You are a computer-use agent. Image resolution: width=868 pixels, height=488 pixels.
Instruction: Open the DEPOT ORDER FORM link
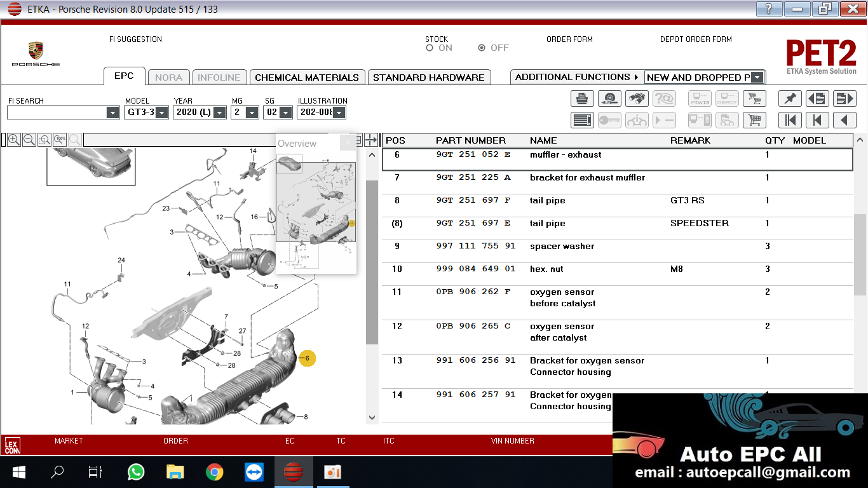pos(696,39)
